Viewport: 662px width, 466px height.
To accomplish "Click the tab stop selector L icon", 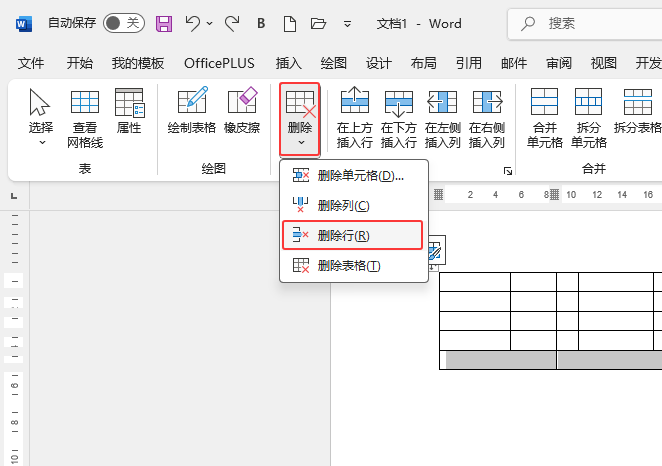I will click(14, 195).
